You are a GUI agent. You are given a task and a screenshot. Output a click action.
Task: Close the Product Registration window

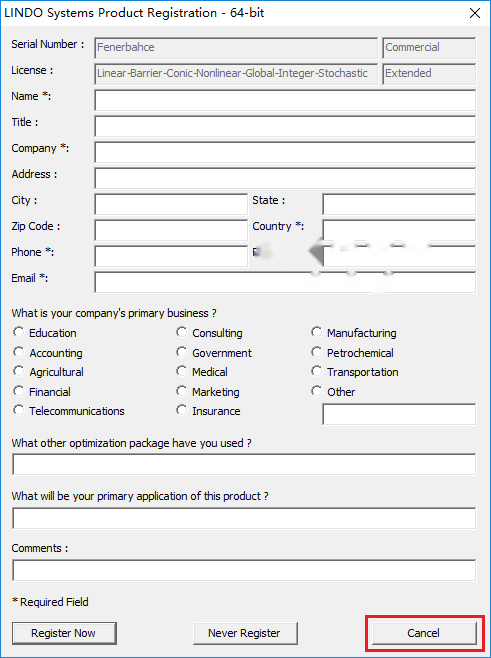475,13
